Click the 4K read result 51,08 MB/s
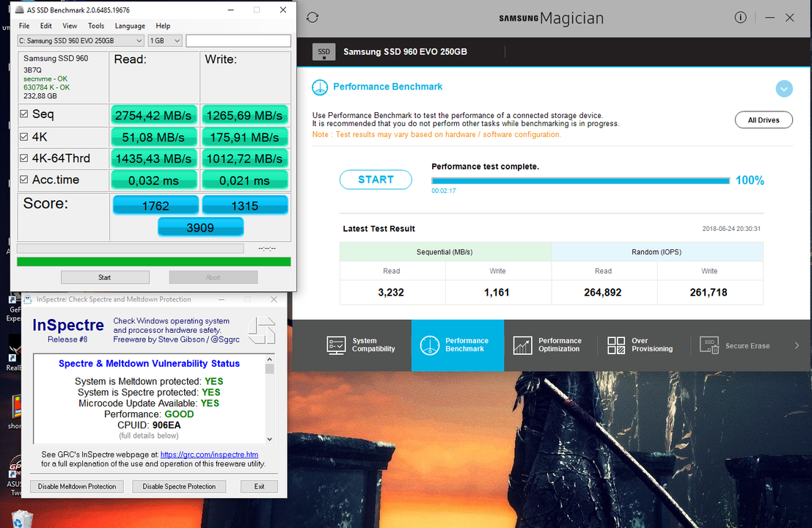 tap(154, 137)
